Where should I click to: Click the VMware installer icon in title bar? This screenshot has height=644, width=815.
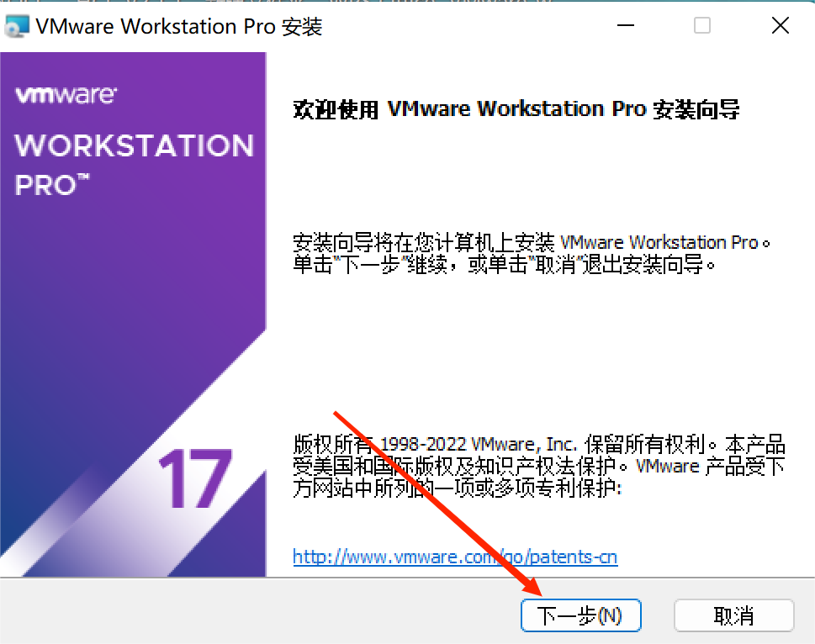tap(16, 27)
